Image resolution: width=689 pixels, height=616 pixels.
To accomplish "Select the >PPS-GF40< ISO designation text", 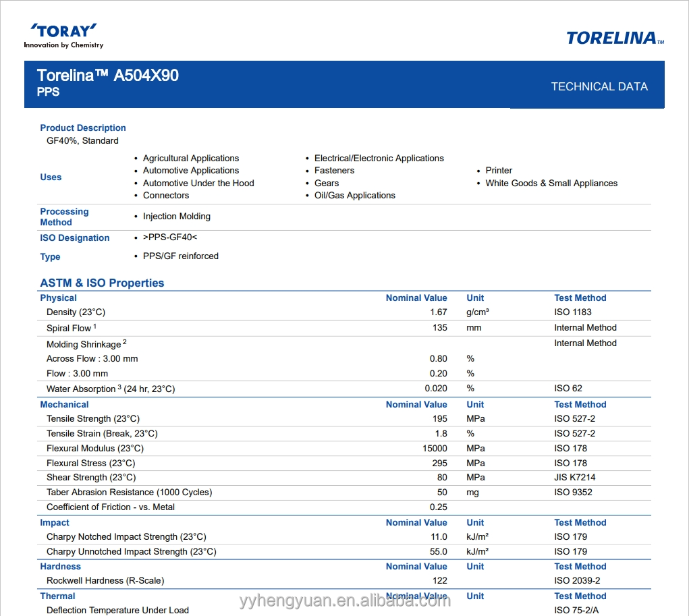I will [170, 237].
